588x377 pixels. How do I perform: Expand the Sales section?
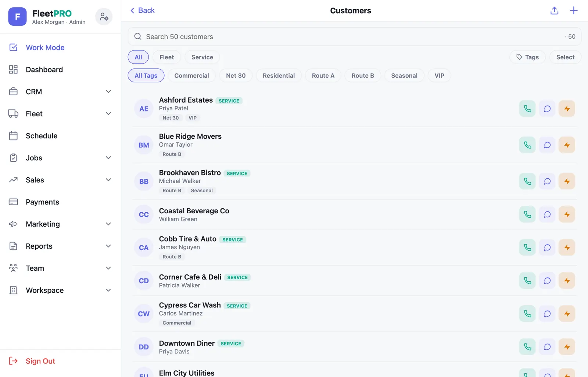60,180
